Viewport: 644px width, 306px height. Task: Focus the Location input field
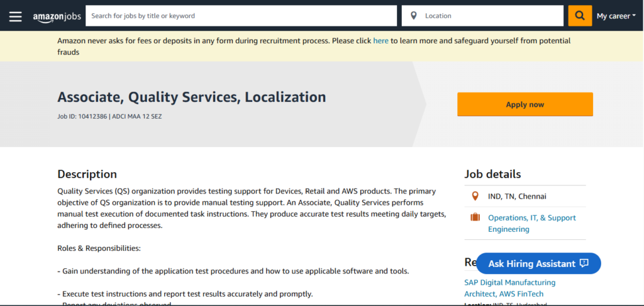point(482,16)
